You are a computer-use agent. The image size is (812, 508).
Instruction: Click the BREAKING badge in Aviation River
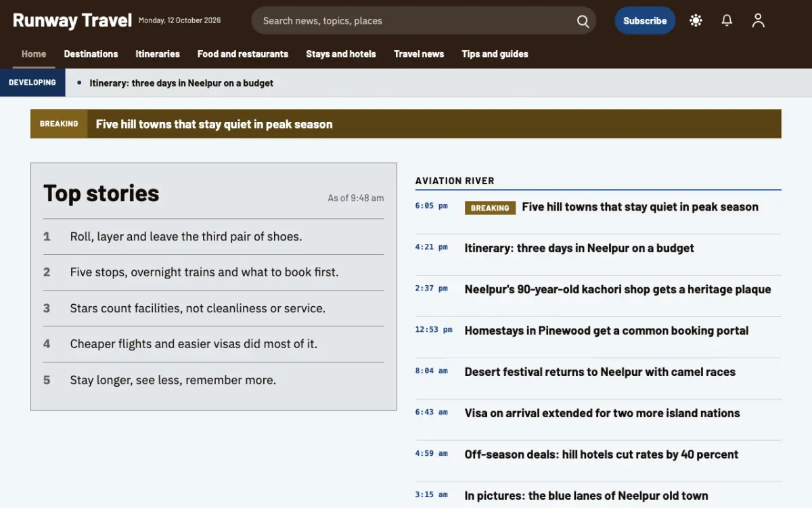coord(490,208)
